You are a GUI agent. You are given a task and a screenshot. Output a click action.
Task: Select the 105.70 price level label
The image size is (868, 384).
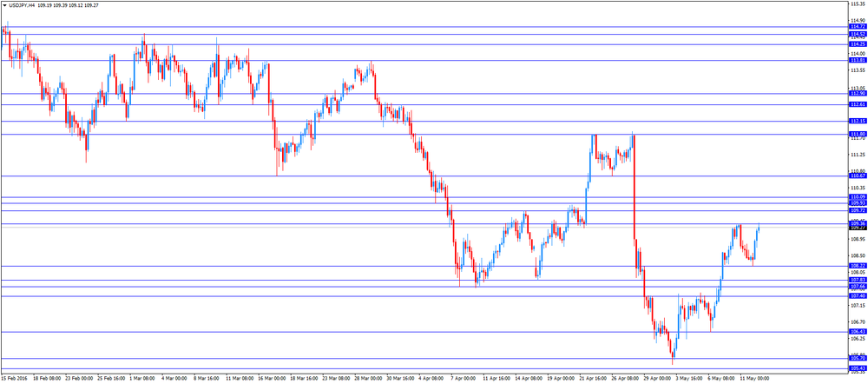pos(857,359)
